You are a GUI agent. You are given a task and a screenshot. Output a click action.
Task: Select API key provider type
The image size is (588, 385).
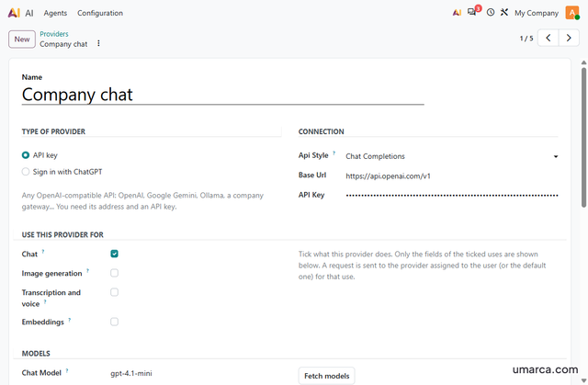26,155
